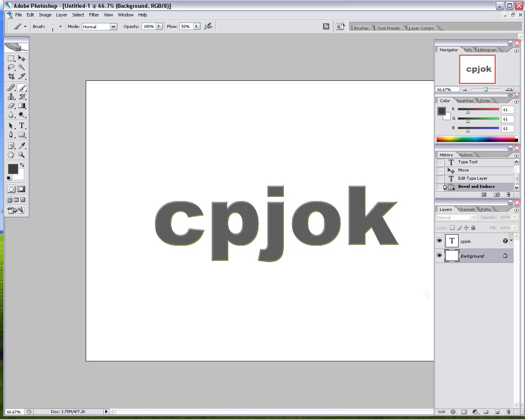525x420 pixels.
Task: Open the Filter menu
Action: (94, 15)
